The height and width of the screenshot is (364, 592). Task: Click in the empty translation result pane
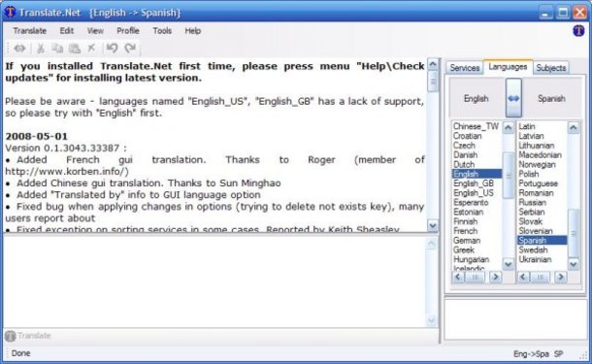coord(214,281)
